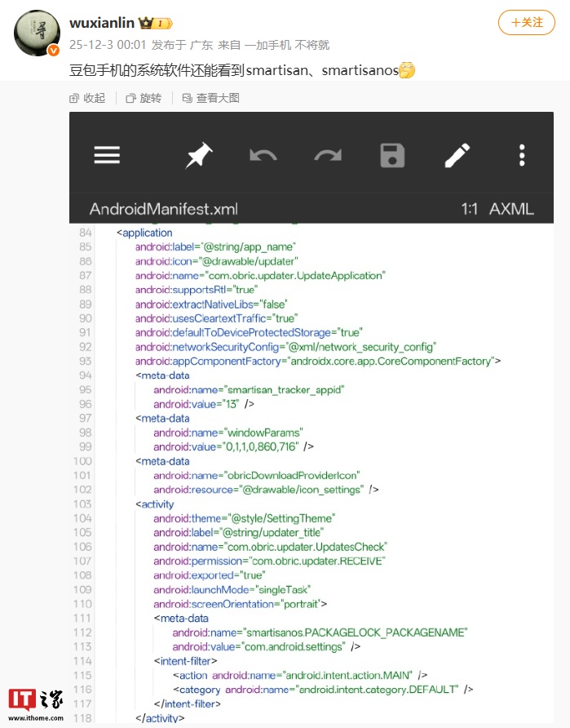Click the IT之家 watermark logo
Screen dimensions: 570x728
click(36, 703)
